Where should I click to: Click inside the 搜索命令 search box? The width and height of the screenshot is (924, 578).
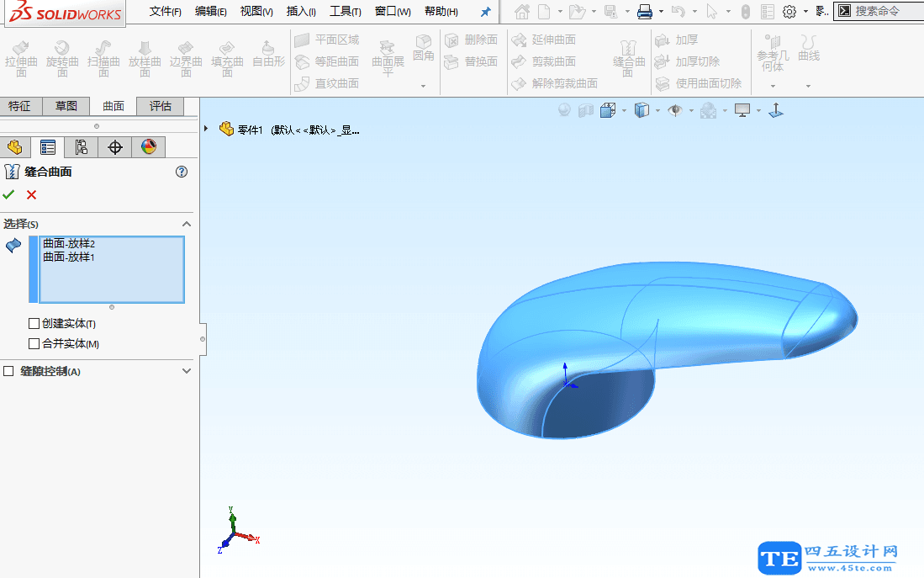874,11
